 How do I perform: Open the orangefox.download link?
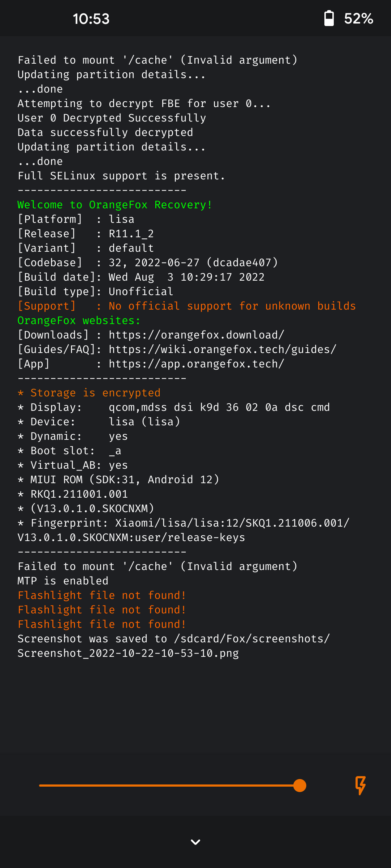(x=196, y=335)
